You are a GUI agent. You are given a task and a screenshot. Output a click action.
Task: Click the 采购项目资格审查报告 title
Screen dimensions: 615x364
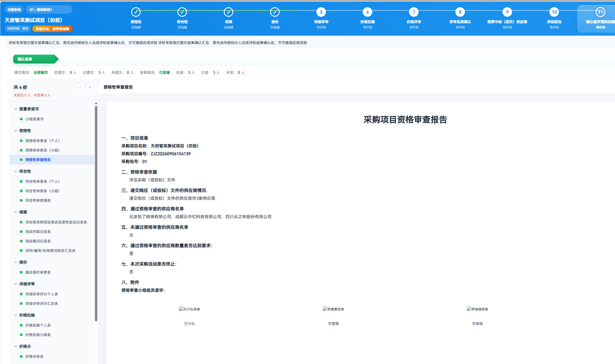pyautogui.click(x=405, y=120)
